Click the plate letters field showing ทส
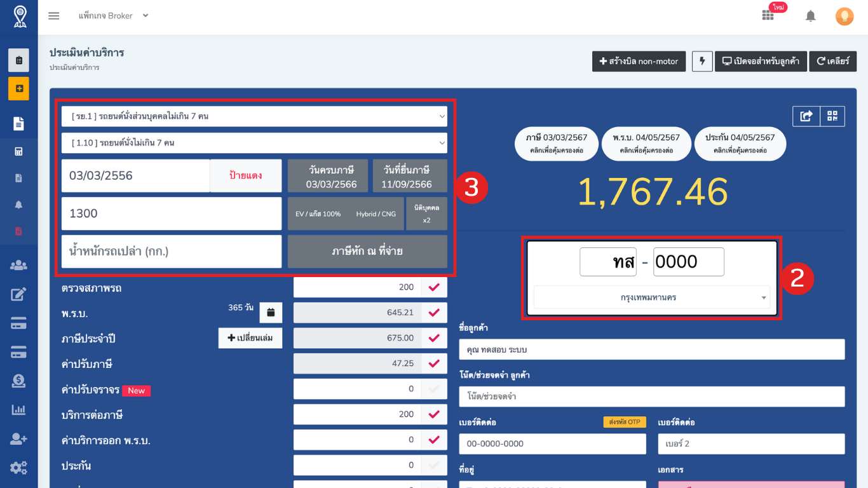Image resolution: width=868 pixels, height=488 pixels. (608, 262)
